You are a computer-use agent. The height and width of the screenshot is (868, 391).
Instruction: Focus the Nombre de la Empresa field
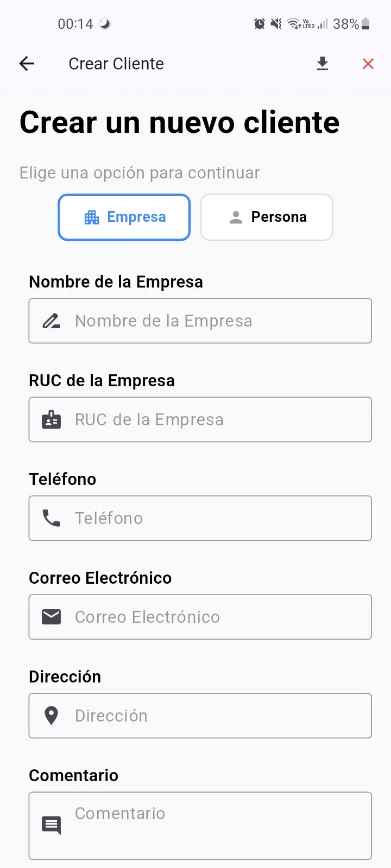tap(217, 321)
